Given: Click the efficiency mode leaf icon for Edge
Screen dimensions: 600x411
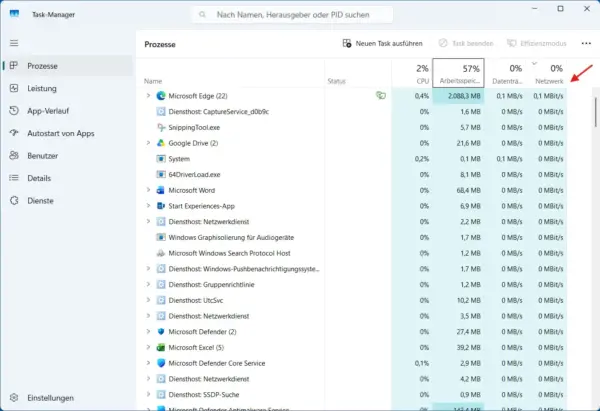Looking at the screenshot, I should [381, 95].
